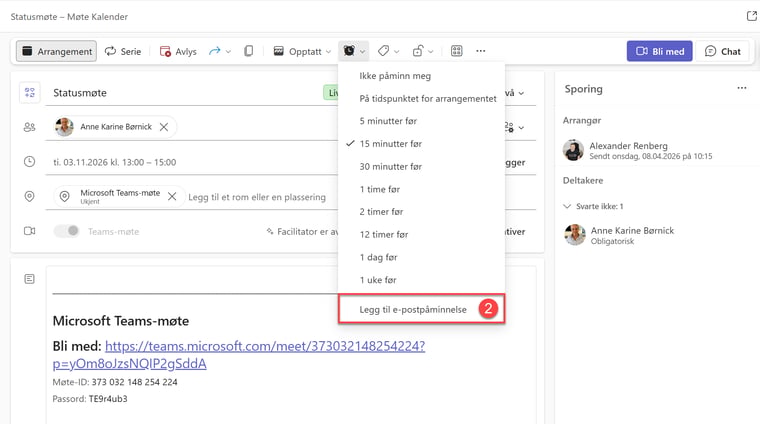760x424 pixels.
Task: Click the meeting template icon beside title
Action: click(x=30, y=93)
